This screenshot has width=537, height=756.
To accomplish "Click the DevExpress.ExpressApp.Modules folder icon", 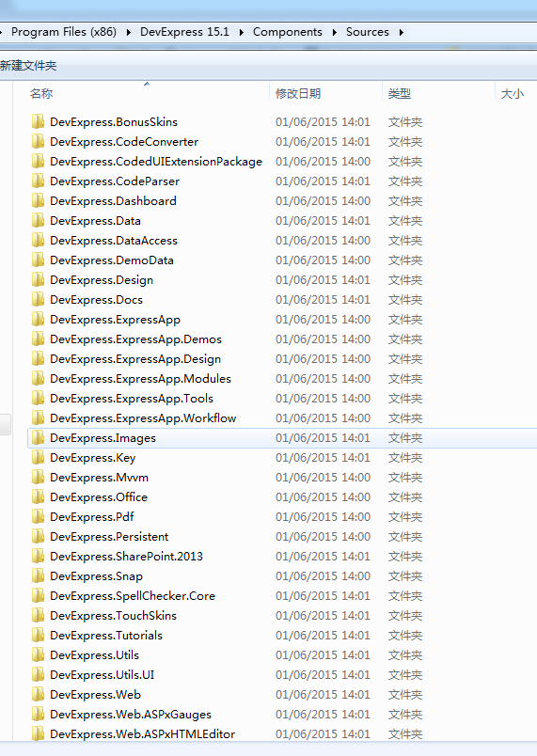I will 38,379.
